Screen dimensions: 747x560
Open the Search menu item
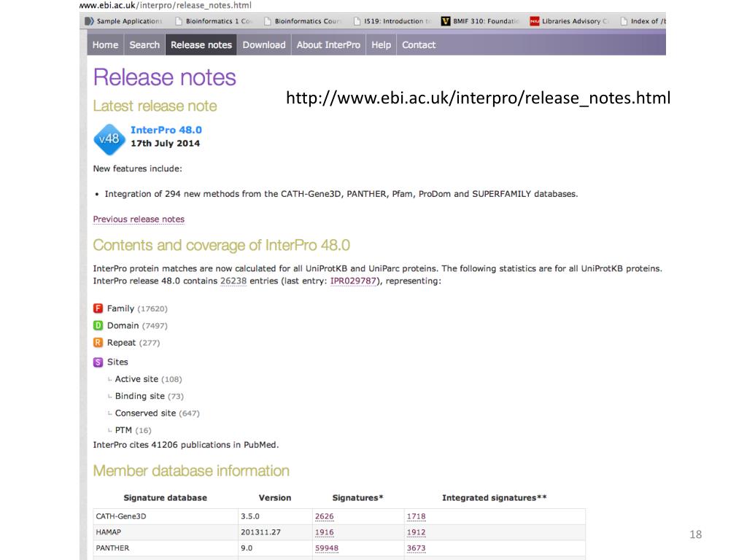click(x=144, y=44)
